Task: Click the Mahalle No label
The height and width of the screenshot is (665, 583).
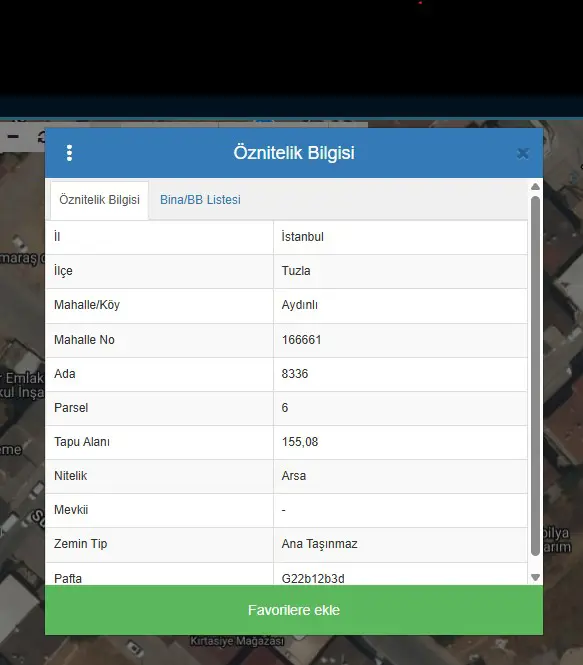Action: coord(84,340)
